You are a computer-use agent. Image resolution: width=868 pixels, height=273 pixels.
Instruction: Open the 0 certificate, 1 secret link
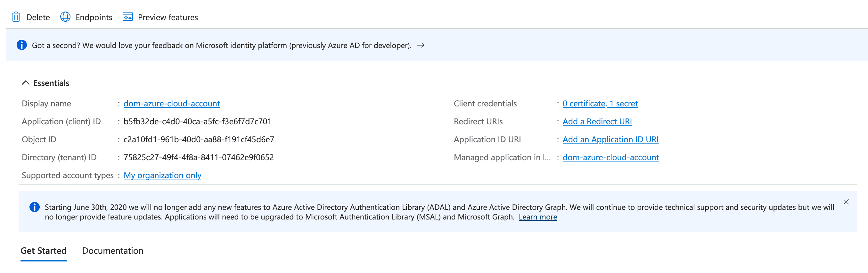tap(600, 103)
